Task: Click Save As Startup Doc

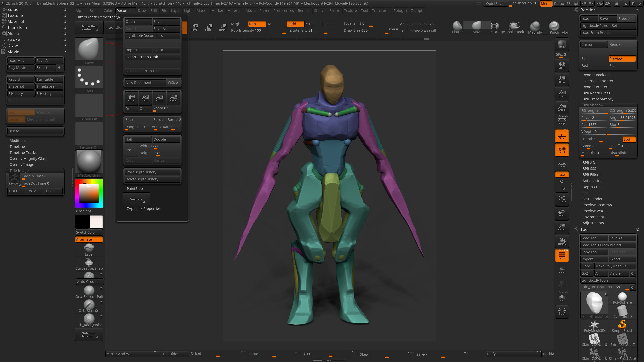Action: [152, 71]
